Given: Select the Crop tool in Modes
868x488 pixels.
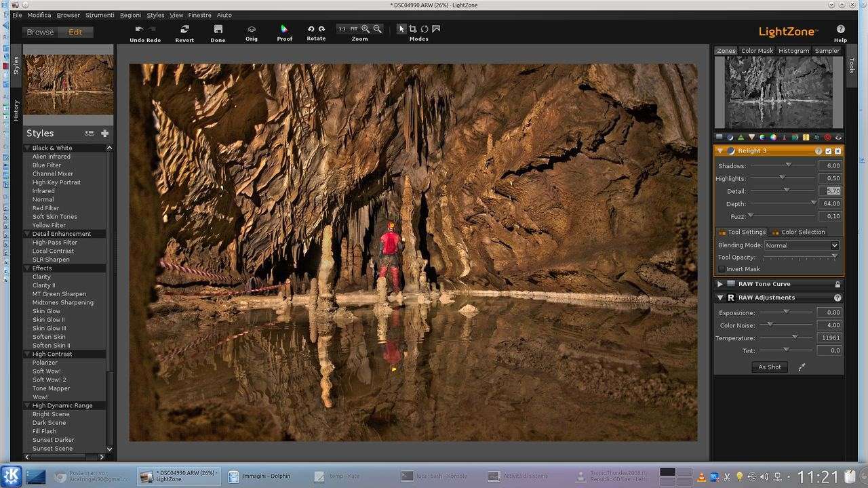Looking at the screenshot, I should pyautogui.click(x=412, y=29).
